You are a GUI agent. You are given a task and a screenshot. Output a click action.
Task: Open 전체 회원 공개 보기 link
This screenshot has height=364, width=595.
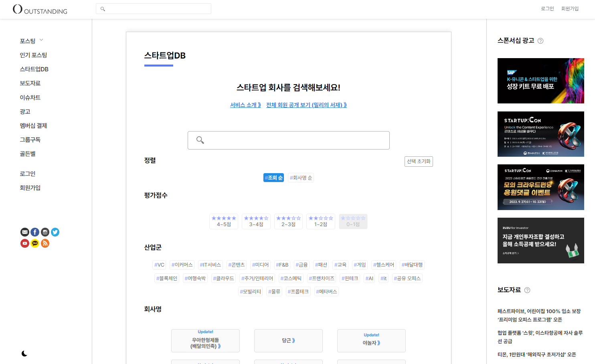tap(307, 105)
